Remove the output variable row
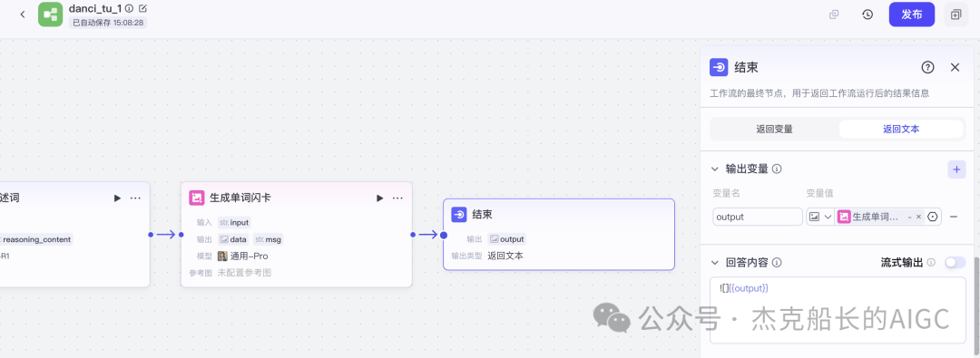 (954, 217)
